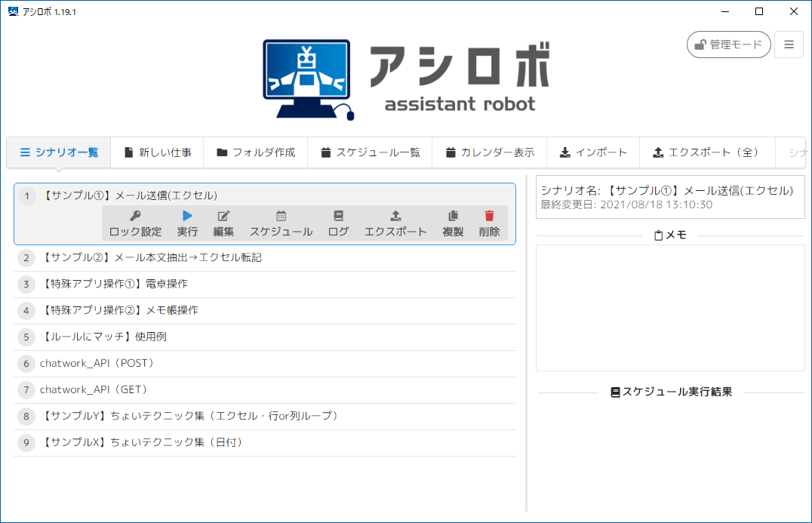Close the アシロボ window

(x=793, y=11)
